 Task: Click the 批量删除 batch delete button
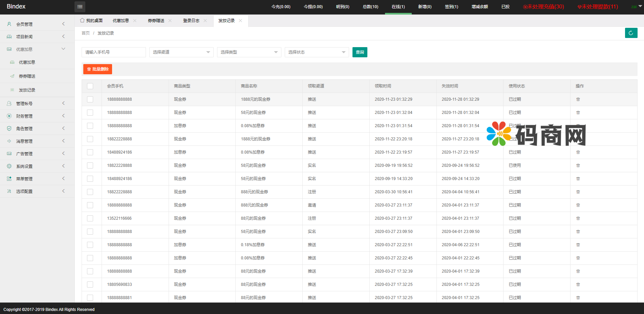click(98, 69)
